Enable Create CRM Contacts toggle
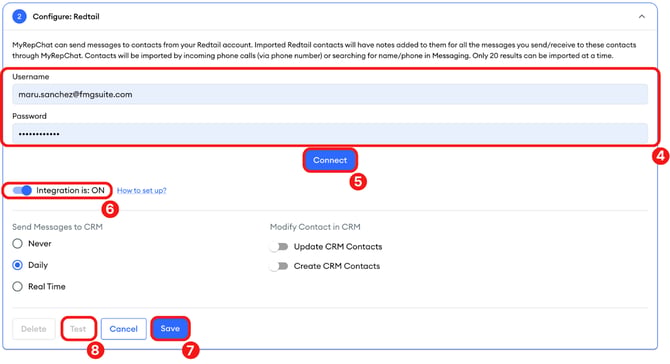 pos(279,266)
